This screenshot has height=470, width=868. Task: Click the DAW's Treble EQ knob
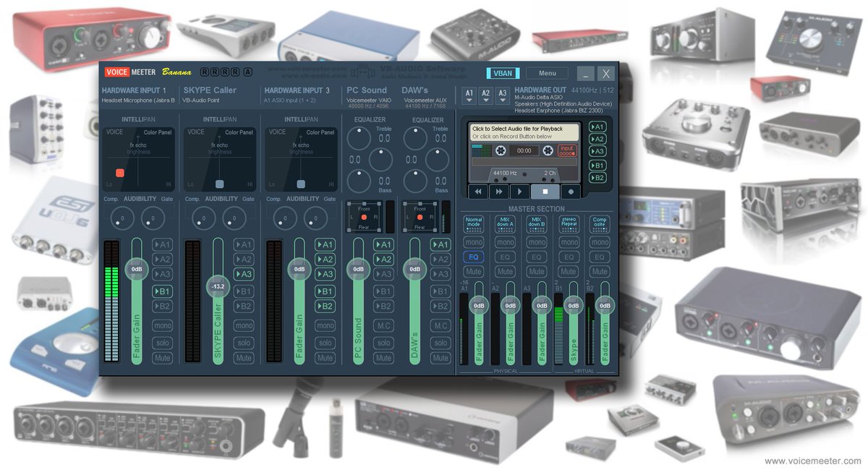point(415,137)
